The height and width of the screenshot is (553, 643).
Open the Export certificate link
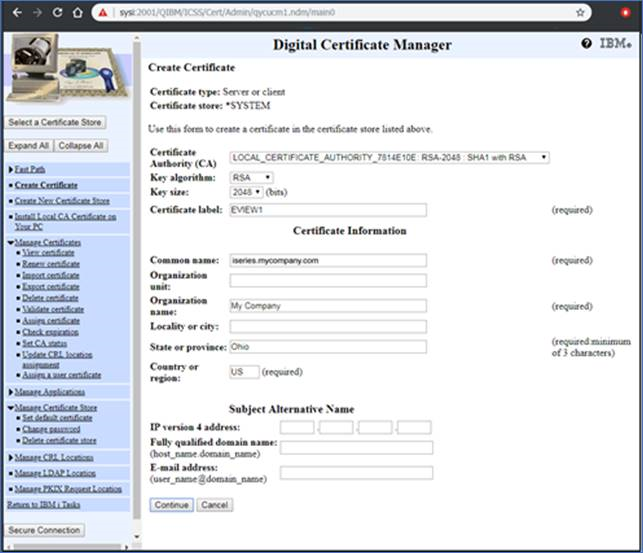50,287
